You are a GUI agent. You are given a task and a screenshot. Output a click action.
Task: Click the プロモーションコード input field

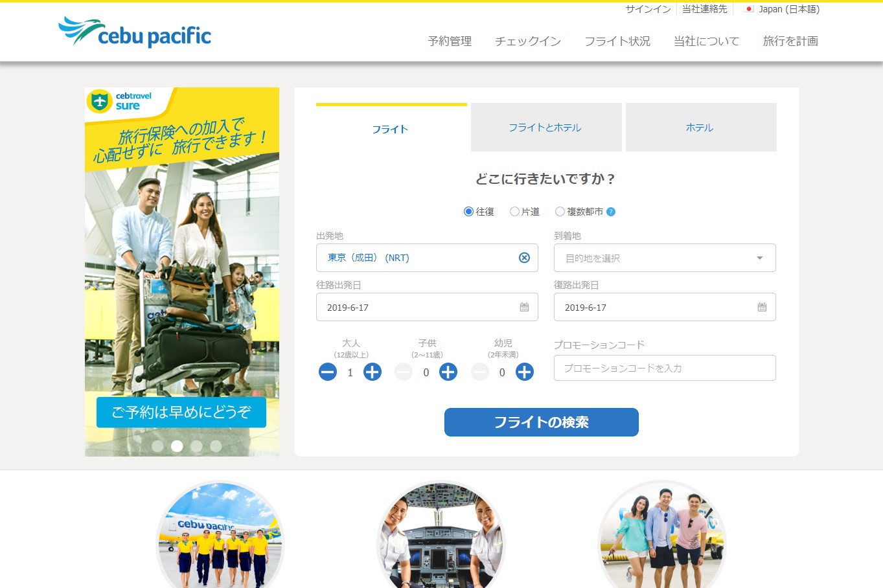tap(665, 368)
